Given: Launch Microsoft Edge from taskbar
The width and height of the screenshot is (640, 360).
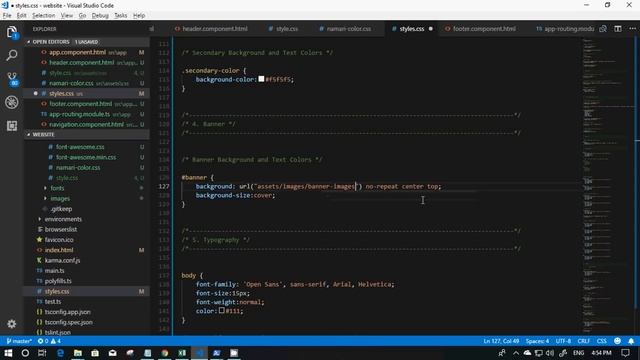Looking at the screenshot, I should point(60,353).
